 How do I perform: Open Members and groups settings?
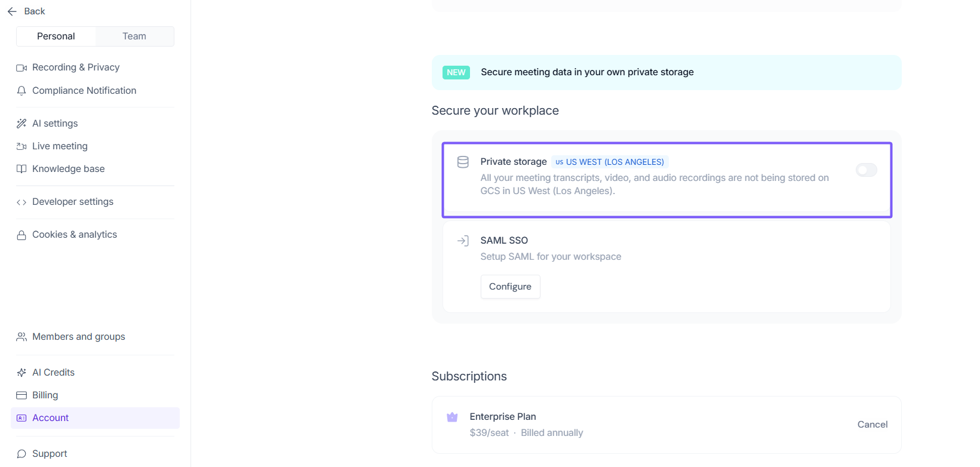click(x=78, y=337)
